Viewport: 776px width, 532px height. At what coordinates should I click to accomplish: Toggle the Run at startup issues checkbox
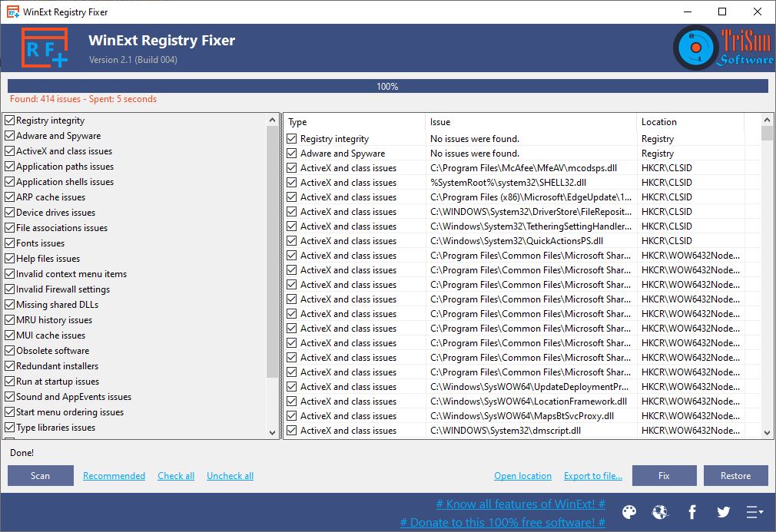click(9, 381)
